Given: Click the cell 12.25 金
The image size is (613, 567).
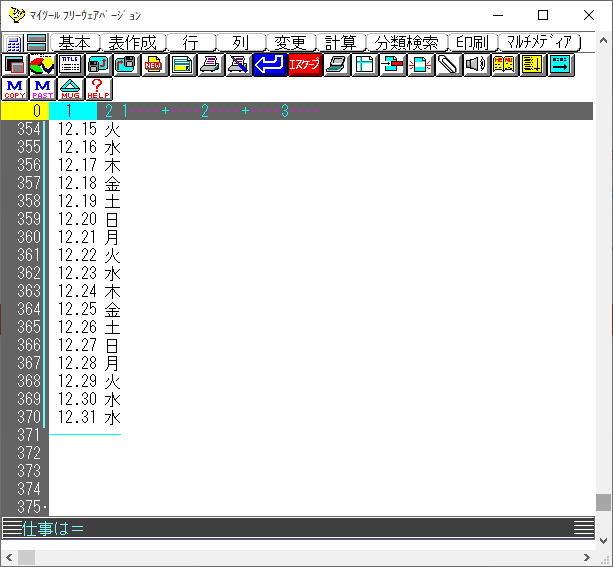Looking at the screenshot, I should tap(89, 309).
